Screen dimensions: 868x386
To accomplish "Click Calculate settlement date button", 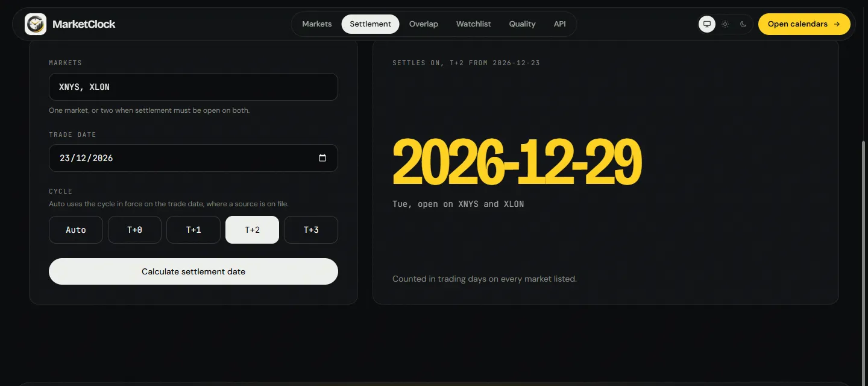I will (193, 271).
